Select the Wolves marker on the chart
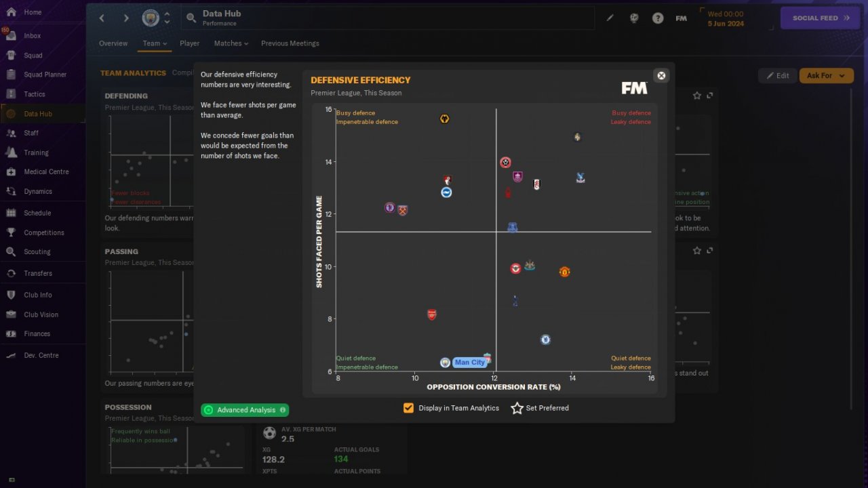The width and height of the screenshot is (868, 488). point(444,119)
